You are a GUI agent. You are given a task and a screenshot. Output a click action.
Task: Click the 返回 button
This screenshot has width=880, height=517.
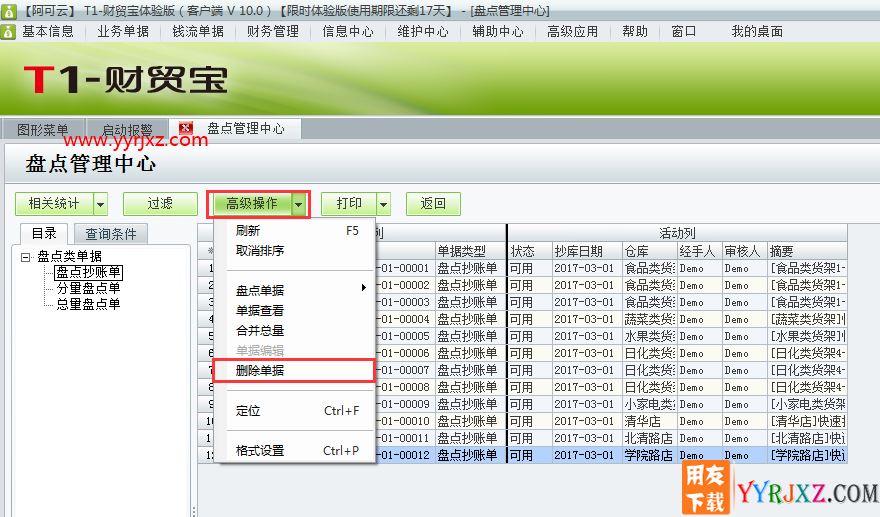[x=433, y=204]
